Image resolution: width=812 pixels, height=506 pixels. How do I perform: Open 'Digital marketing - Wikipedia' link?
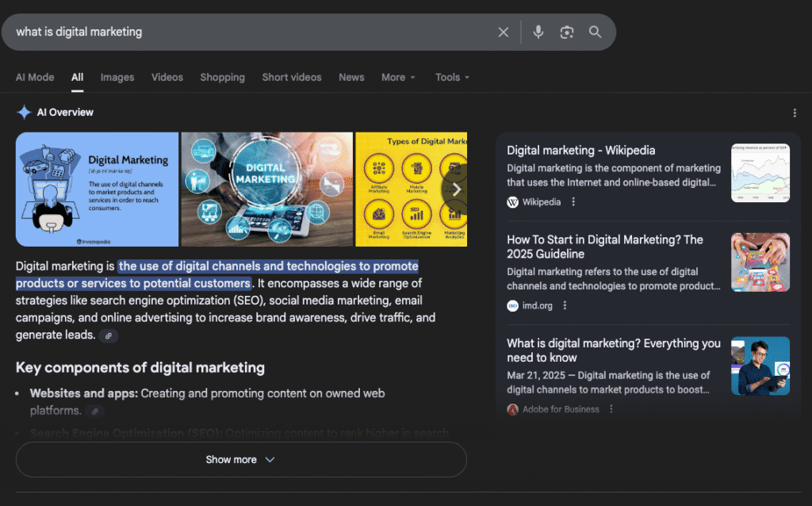pyautogui.click(x=581, y=151)
